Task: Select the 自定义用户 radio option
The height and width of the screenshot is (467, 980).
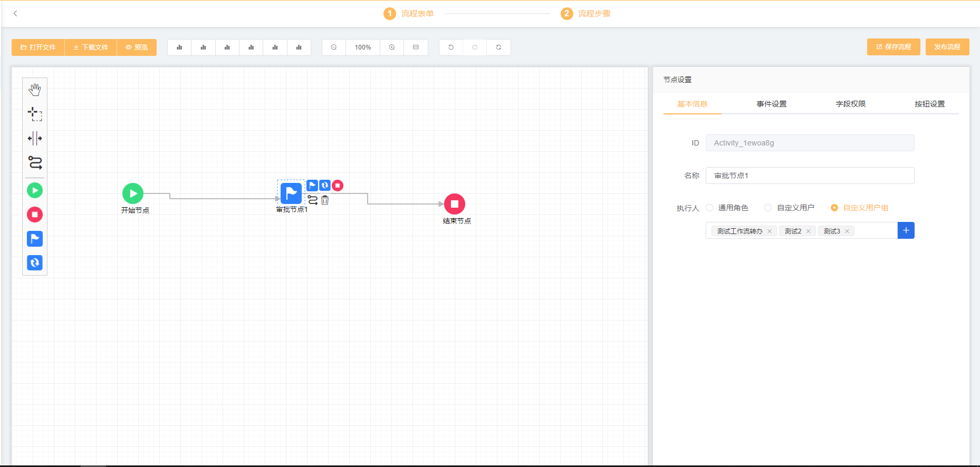Action: [x=768, y=208]
